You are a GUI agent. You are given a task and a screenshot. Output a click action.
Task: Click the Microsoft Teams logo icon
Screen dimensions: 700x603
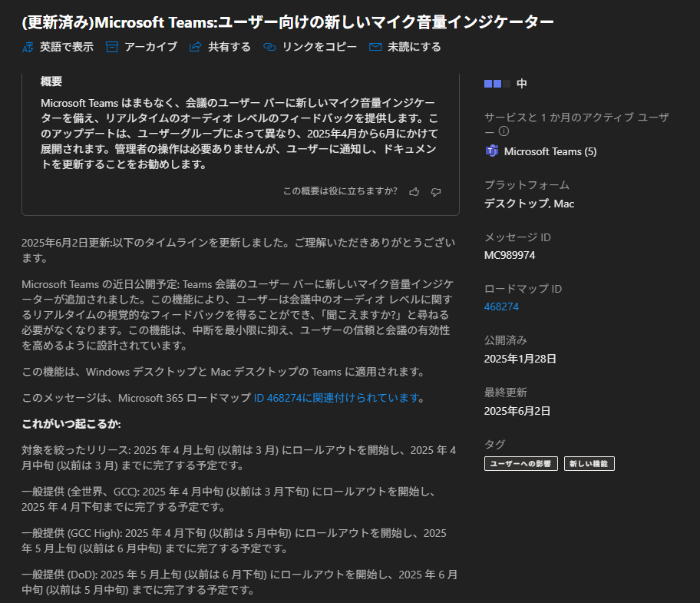pyautogui.click(x=491, y=151)
